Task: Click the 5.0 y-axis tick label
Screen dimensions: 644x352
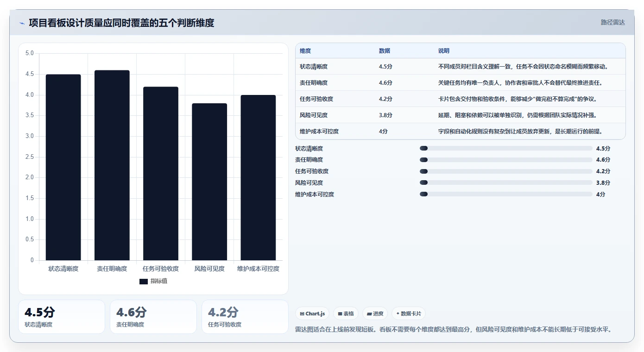Action: 29,53
